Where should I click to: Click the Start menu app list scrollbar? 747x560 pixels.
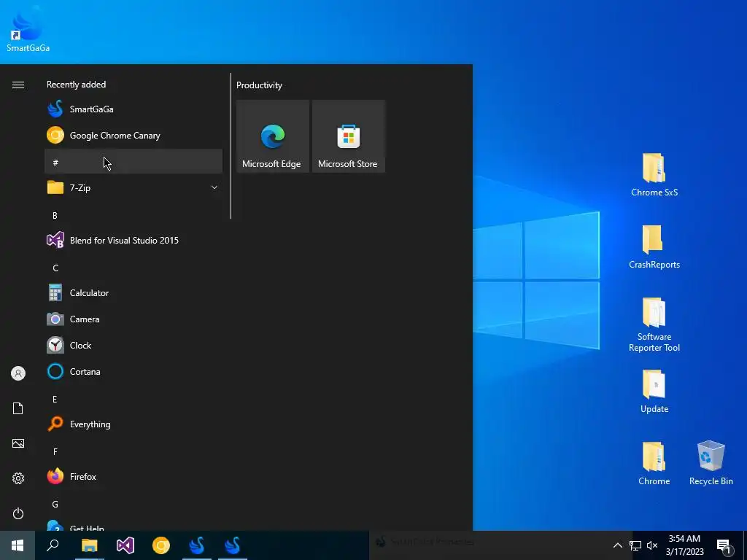pyautogui.click(x=231, y=146)
